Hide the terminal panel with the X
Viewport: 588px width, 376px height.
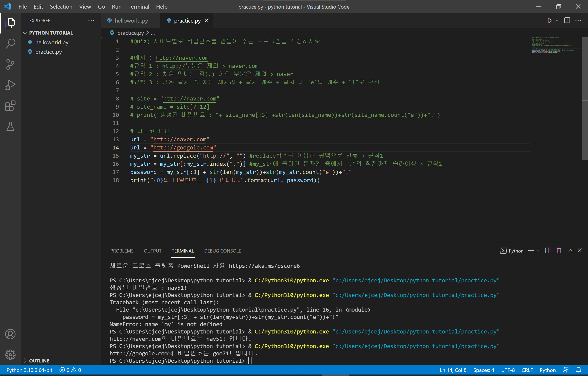pyautogui.click(x=580, y=251)
